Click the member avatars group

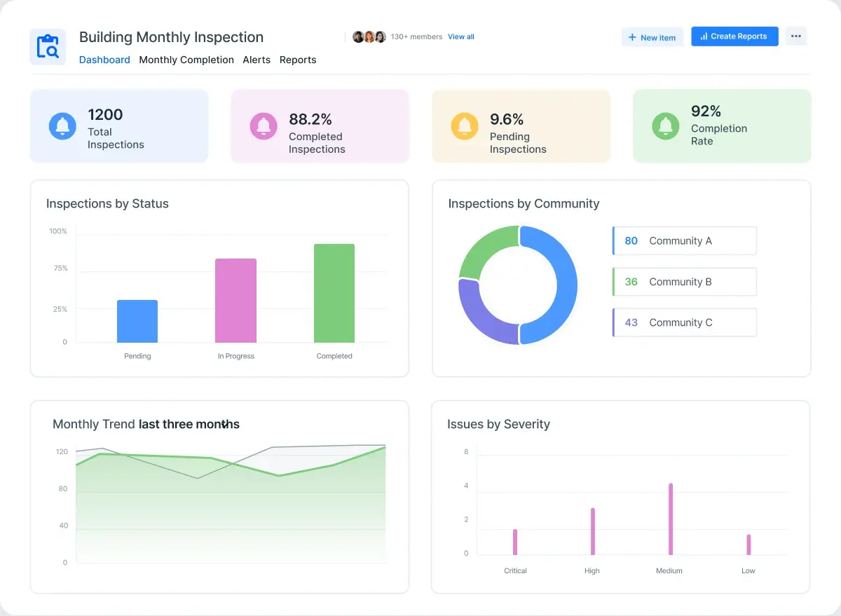tap(369, 37)
